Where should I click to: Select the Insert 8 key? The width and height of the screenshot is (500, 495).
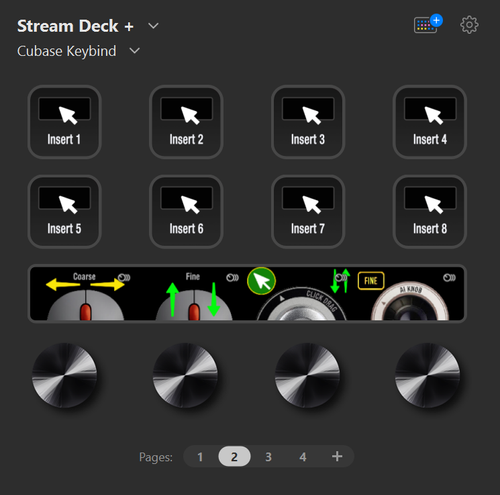pos(430,212)
